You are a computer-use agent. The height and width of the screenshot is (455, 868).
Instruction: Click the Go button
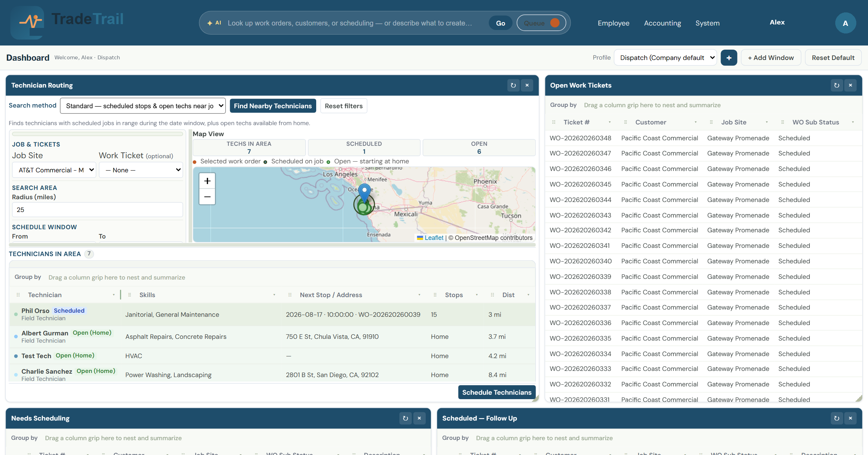coord(500,23)
